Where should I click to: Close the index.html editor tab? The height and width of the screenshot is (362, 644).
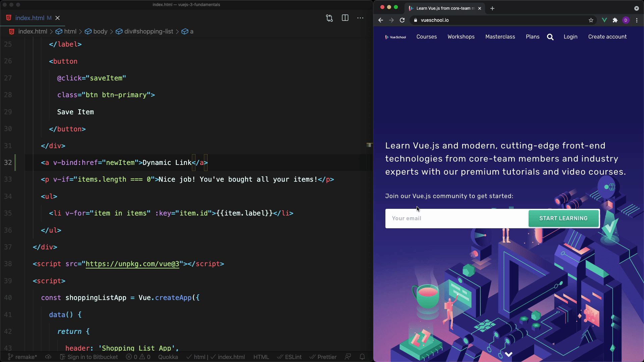[x=58, y=18]
